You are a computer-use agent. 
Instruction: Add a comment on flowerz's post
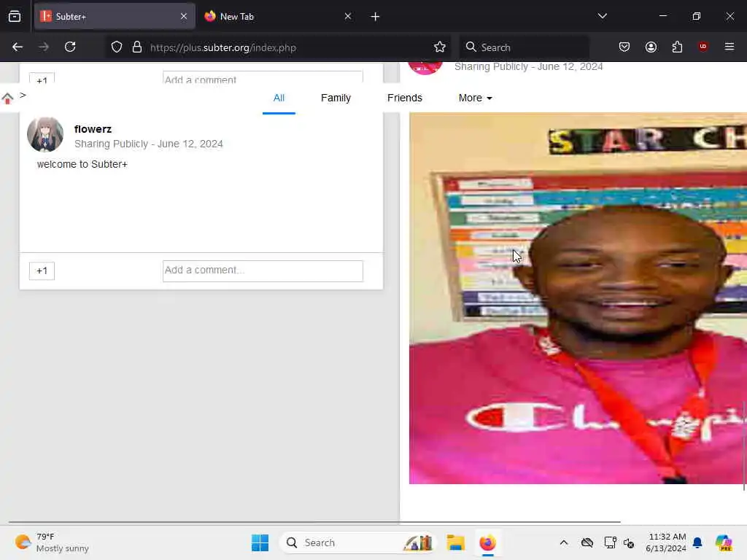pyautogui.click(x=263, y=271)
